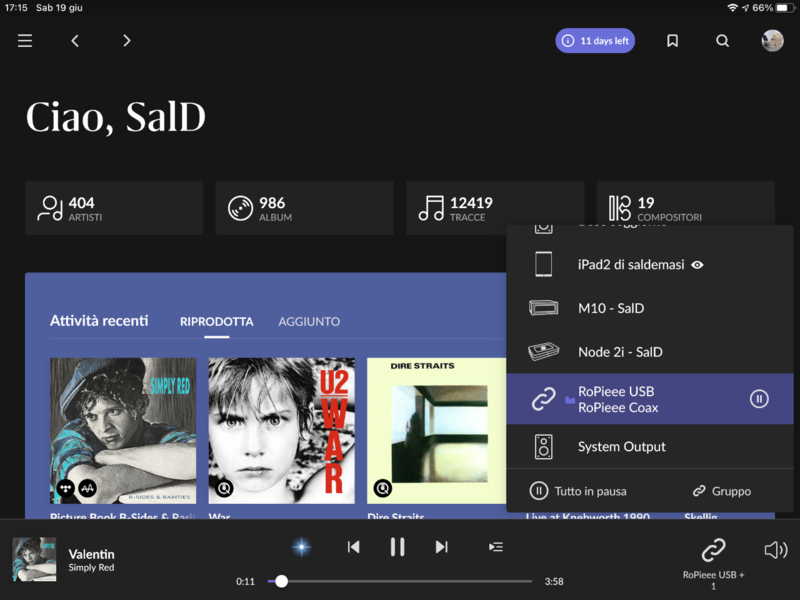Skip to the next track
The height and width of the screenshot is (600, 800).
(441, 547)
